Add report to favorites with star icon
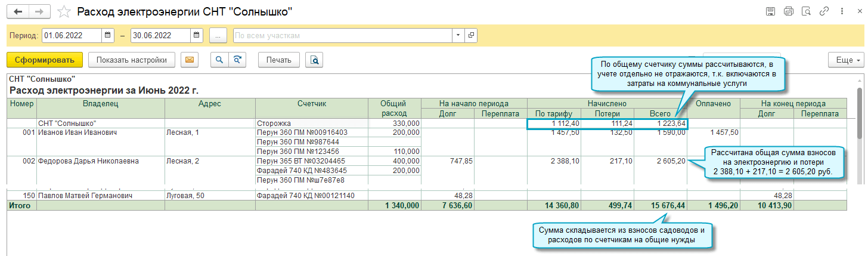This screenshot has width=868, height=256. [x=64, y=12]
